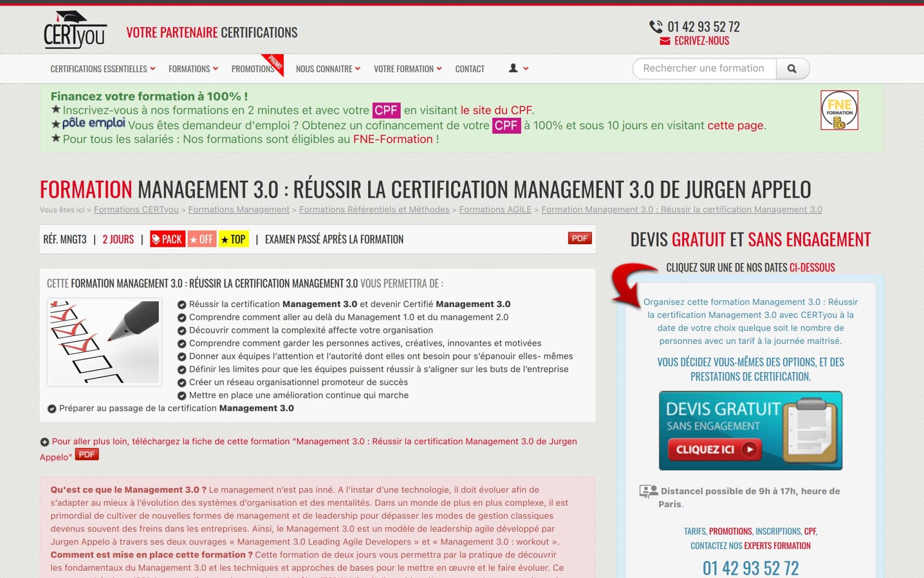Click the large blue 01 42 93 52 72 number
924x578 pixels.
[750, 568]
